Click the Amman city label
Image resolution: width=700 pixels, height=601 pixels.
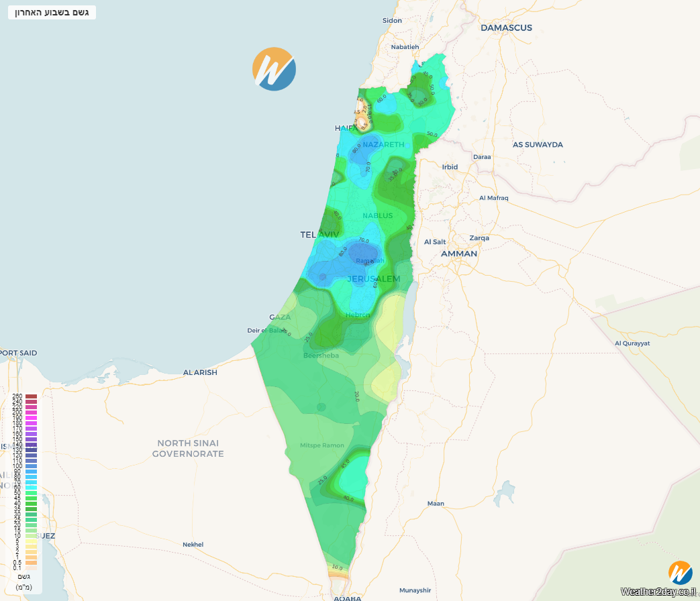tap(459, 254)
